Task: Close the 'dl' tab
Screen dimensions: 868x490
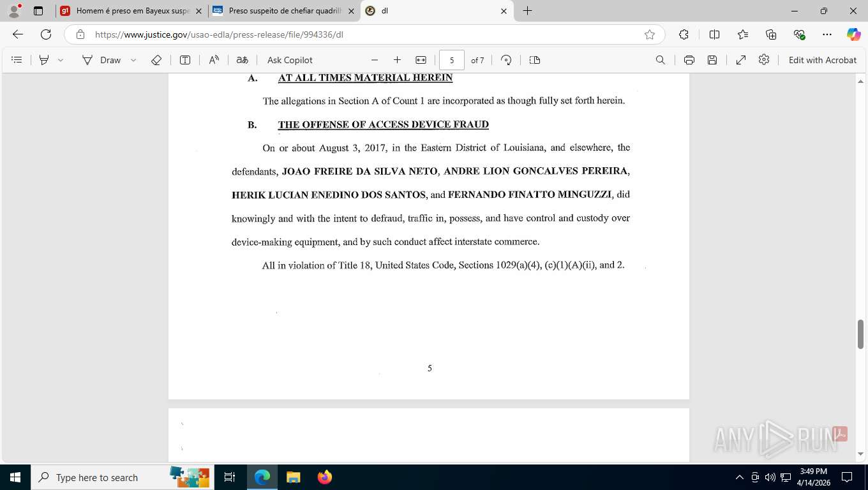Action: pyautogui.click(x=504, y=11)
